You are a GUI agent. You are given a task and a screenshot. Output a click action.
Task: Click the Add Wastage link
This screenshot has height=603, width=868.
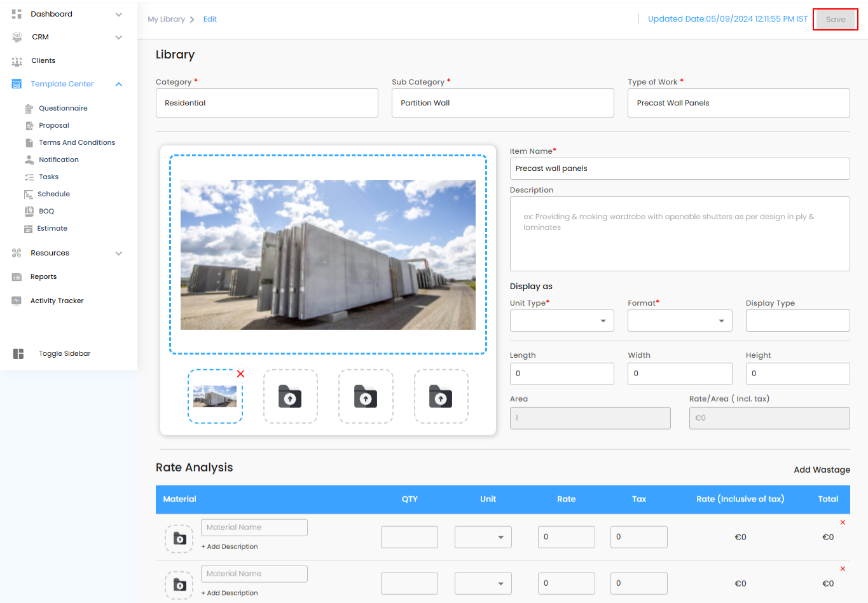click(x=822, y=470)
